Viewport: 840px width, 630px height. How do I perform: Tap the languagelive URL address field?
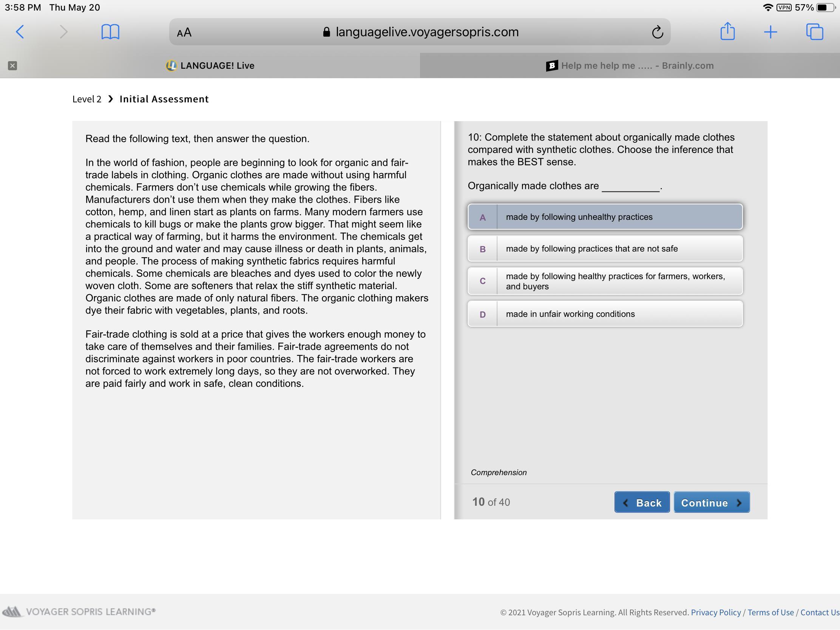(x=426, y=32)
